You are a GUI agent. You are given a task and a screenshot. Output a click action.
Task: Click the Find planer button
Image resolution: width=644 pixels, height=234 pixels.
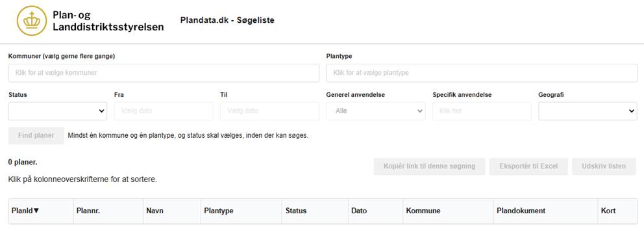click(36, 136)
